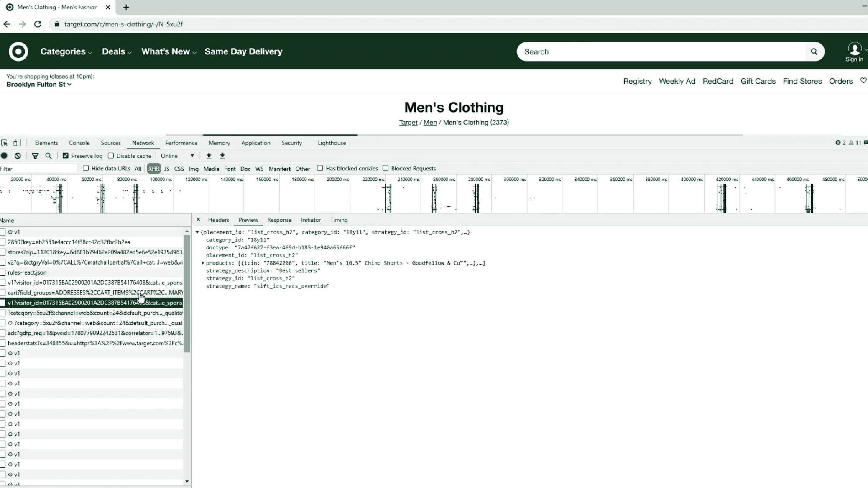This screenshot has height=488, width=868.
Task: Tick checkbox for rules-react.json row
Action: coord(3,272)
